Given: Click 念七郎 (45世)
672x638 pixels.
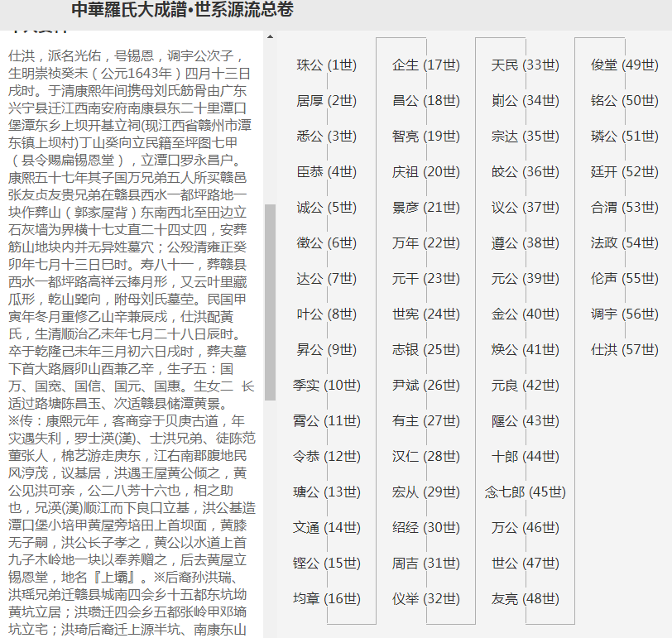Looking at the screenshot, I should point(526,492).
